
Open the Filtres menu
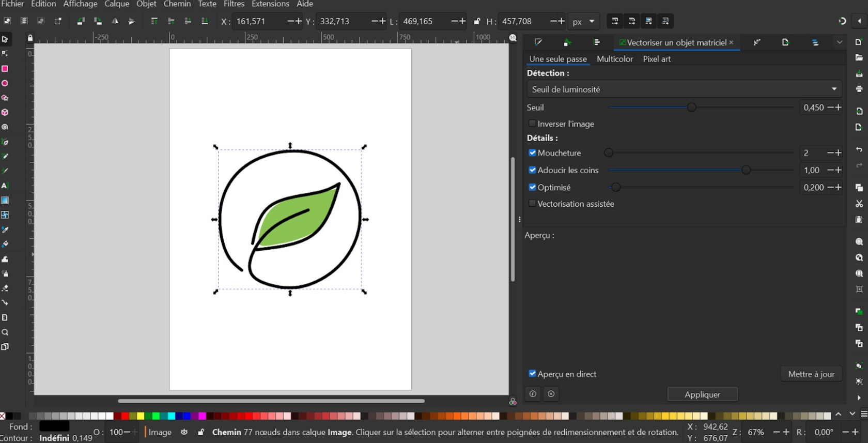(x=234, y=4)
